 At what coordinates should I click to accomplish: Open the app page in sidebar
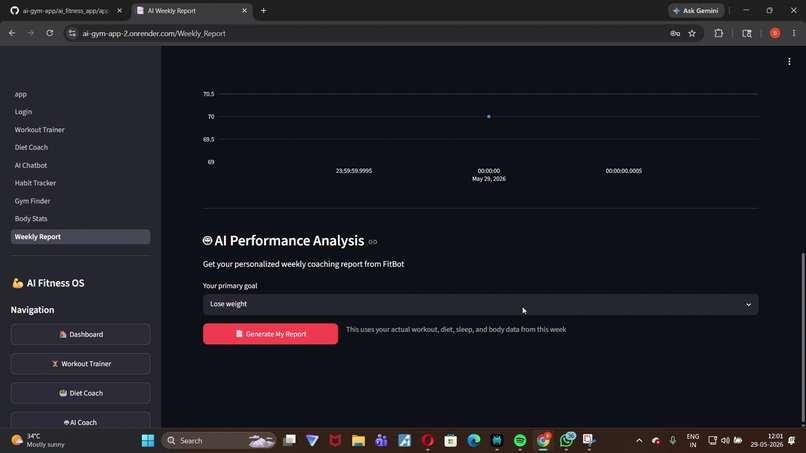pyautogui.click(x=21, y=94)
